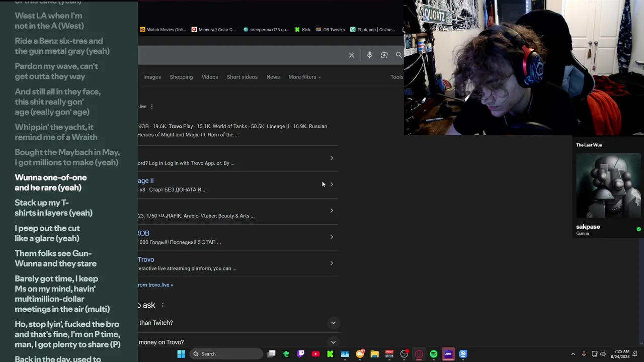This screenshot has width=644, height=362.
Task: Open the OBS Studio taskbar icon
Action: pyautogui.click(x=404, y=354)
